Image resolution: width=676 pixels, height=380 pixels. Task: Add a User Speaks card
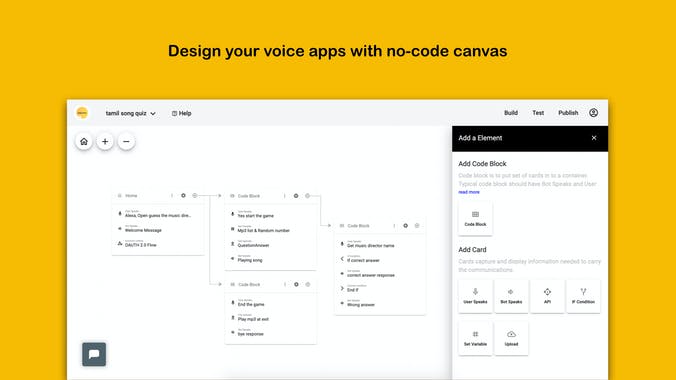coord(475,296)
